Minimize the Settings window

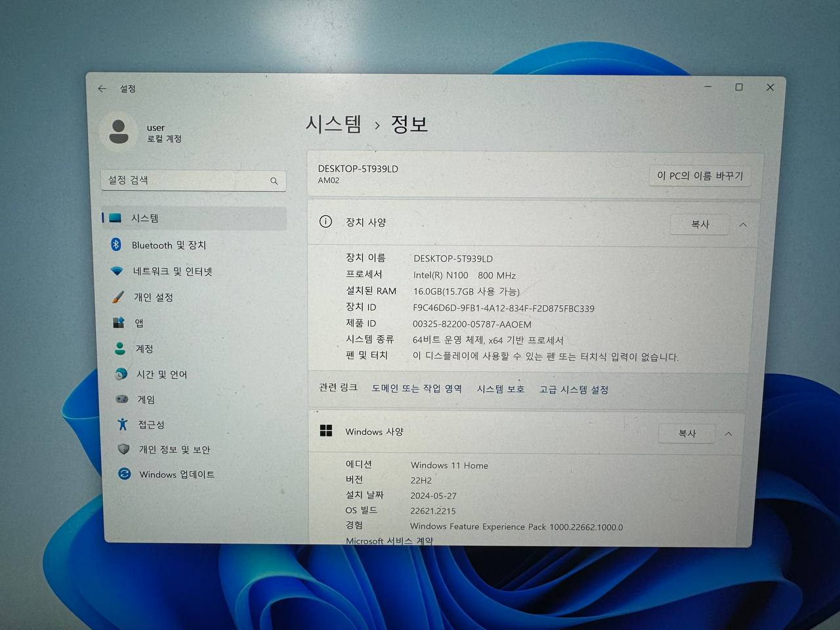click(x=708, y=87)
